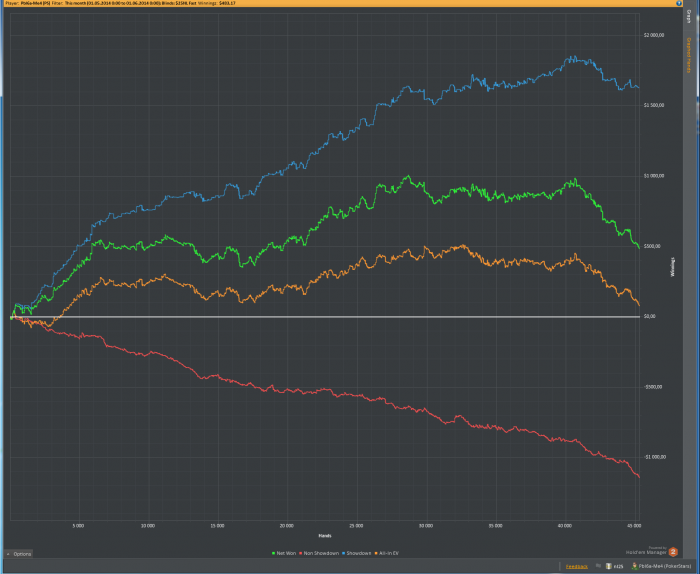Click the $2 000,00 axis label
The image size is (700, 574).
tap(654, 35)
